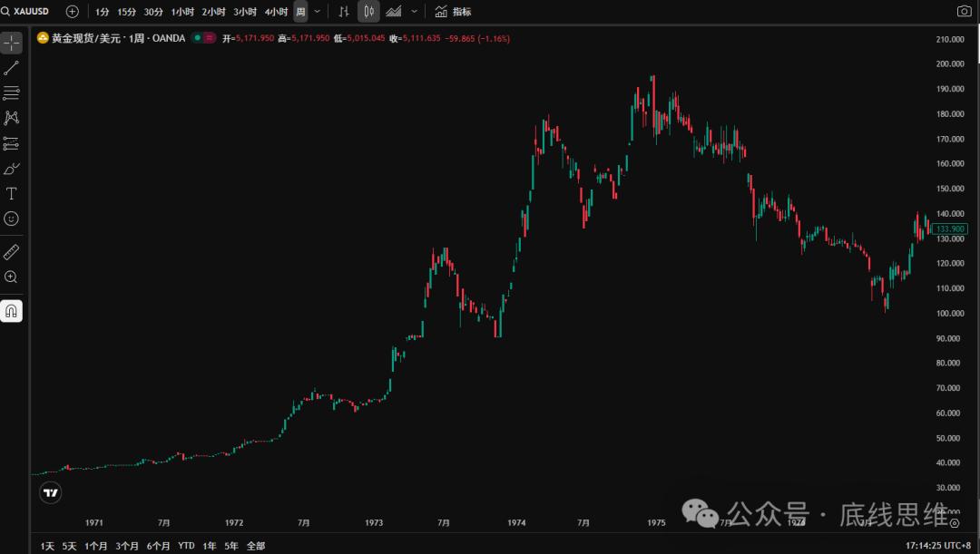980x554 pixels.
Task: Select the crosshair cursor tool
Action: [x=11, y=44]
